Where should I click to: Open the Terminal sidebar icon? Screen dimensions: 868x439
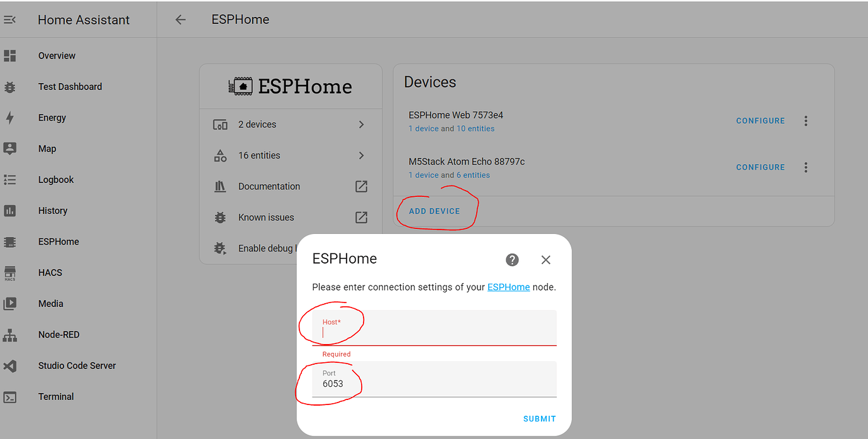point(9,397)
